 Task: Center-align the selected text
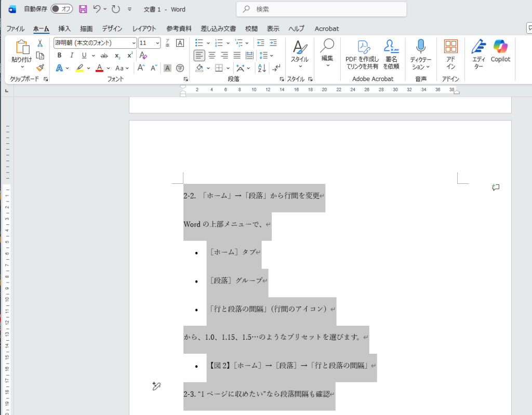[x=212, y=55]
